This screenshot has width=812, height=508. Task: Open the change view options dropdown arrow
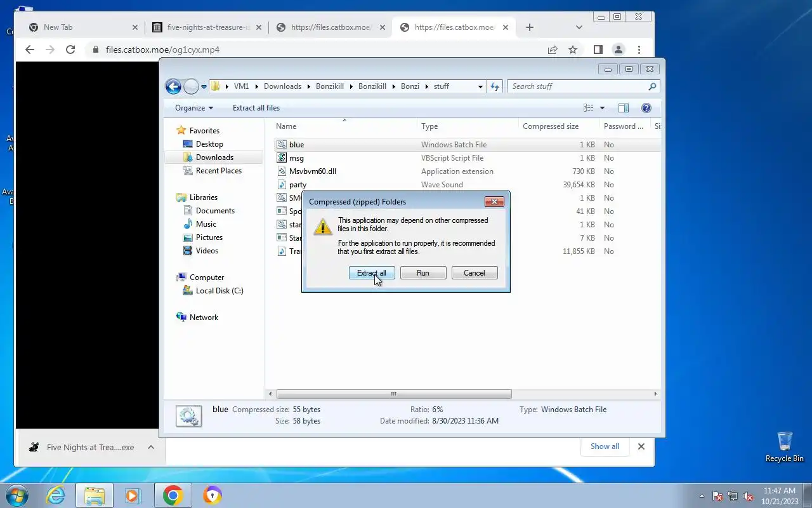[602, 108]
